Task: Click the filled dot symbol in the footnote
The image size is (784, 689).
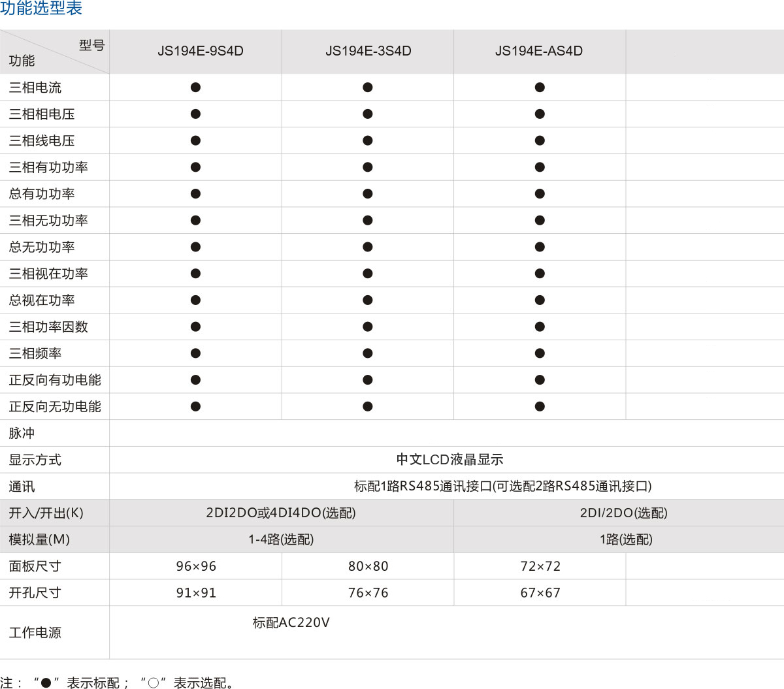Action: [46, 683]
